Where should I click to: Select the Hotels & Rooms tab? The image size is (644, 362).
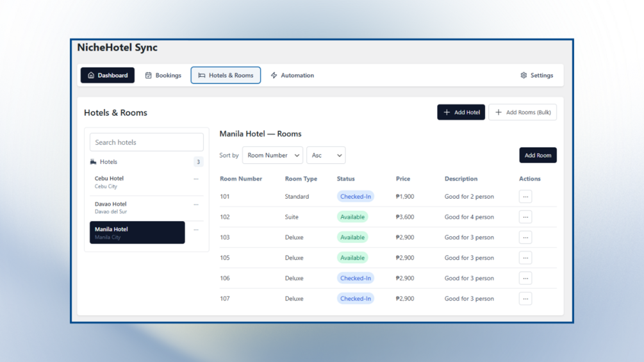click(x=226, y=75)
